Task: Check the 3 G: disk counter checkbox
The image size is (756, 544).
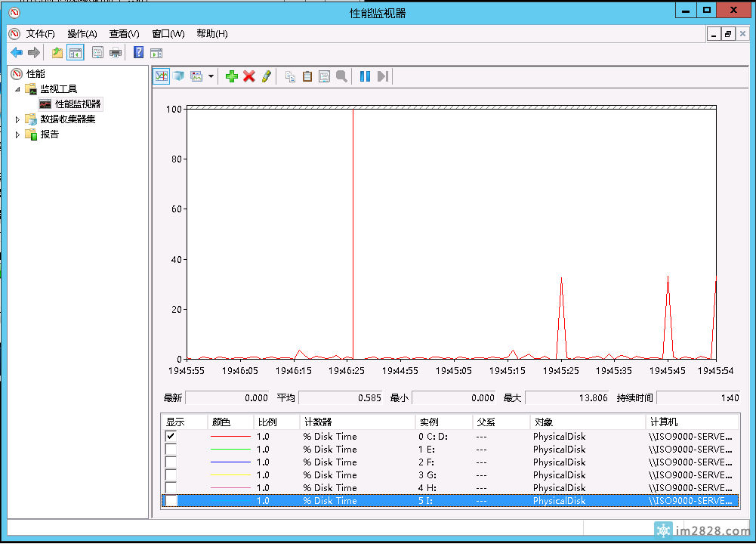Action: 171,474
